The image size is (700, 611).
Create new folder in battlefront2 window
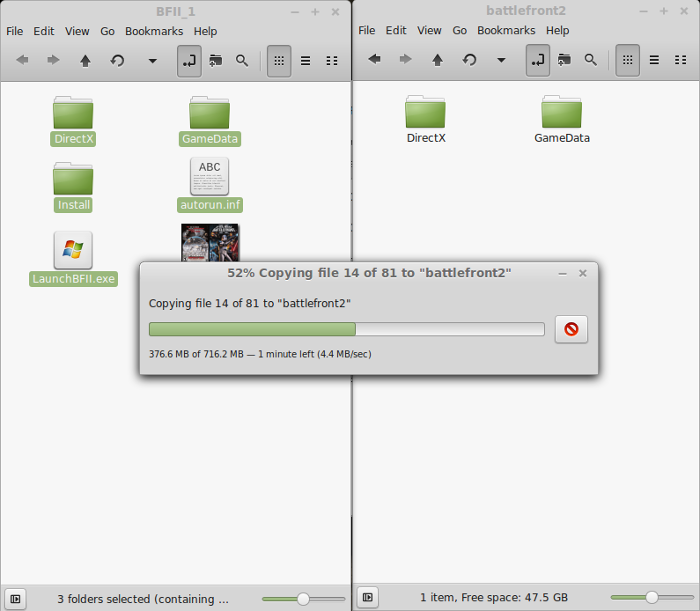(564, 59)
